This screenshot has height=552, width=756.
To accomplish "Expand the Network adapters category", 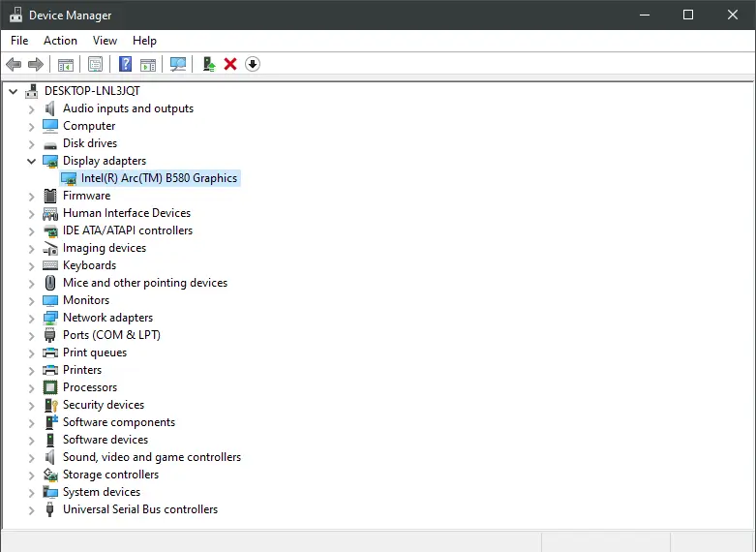I will tap(31, 318).
